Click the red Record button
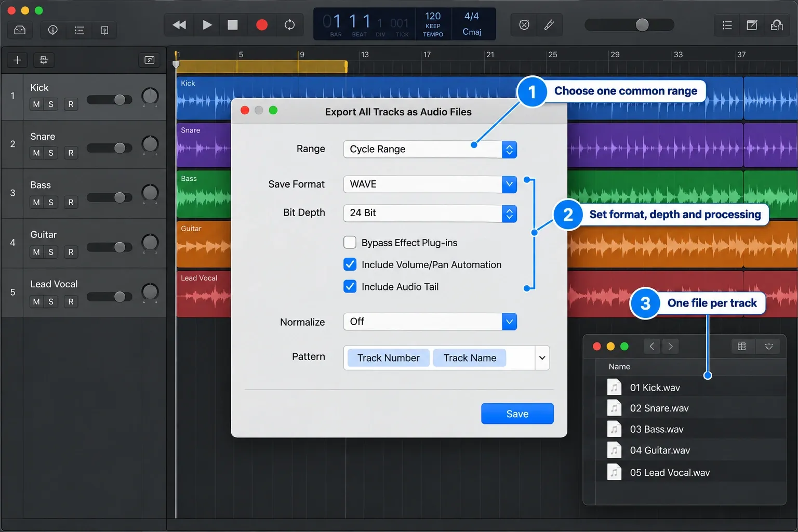Image resolution: width=798 pixels, height=532 pixels. coord(262,25)
